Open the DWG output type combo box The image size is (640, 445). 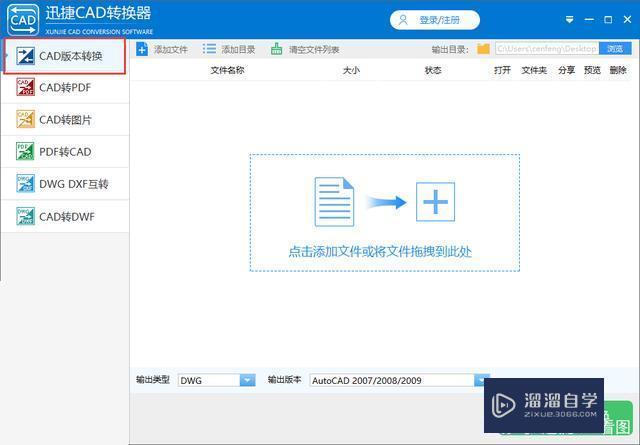click(x=217, y=380)
